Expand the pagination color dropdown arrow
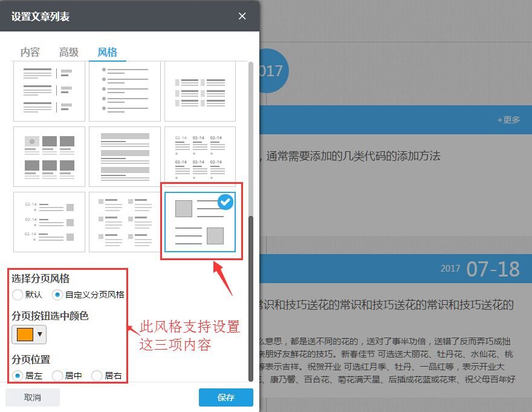The image size is (532, 412). [x=40, y=334]
